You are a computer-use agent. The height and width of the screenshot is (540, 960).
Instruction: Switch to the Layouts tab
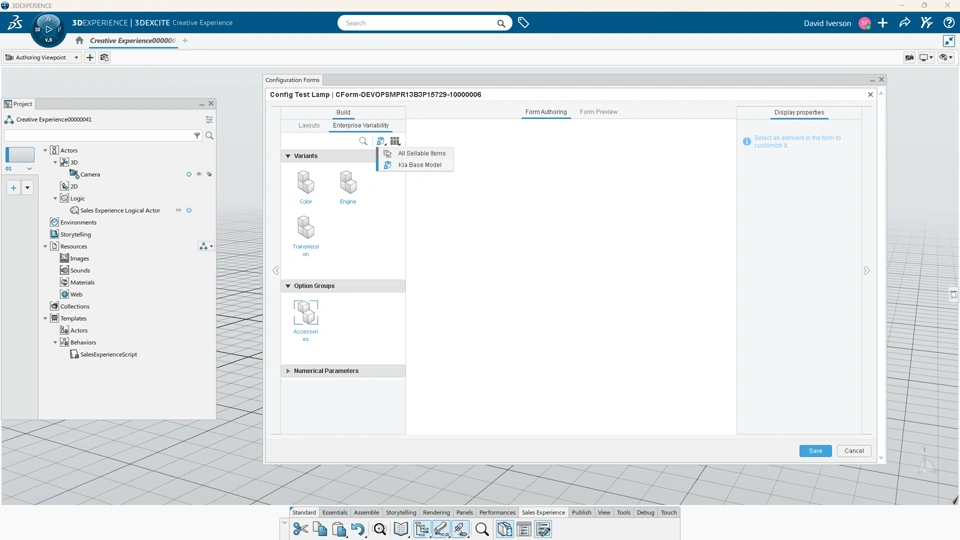tap(309, 126)
